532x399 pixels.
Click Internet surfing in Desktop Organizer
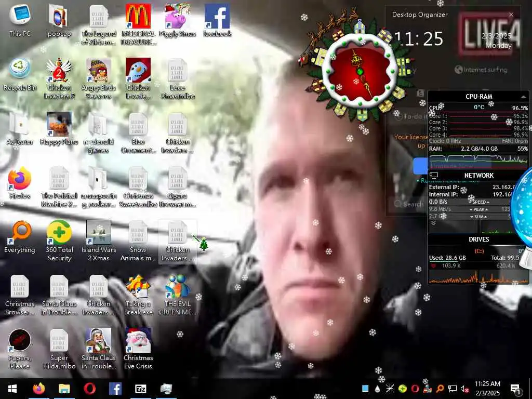(x=481, y=70)
